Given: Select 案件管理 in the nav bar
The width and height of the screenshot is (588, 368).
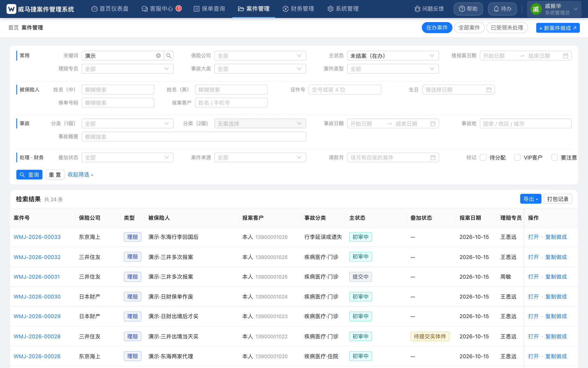Looking at the screenshot, I should 254,9.
